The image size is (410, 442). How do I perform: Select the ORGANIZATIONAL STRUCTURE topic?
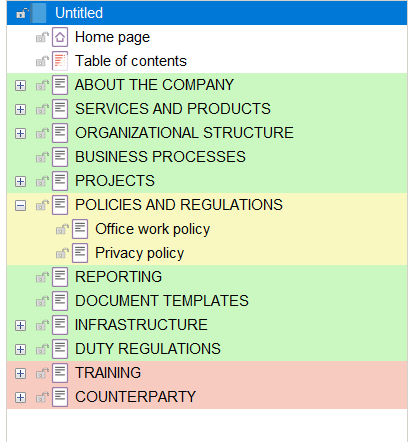(184, 133)
